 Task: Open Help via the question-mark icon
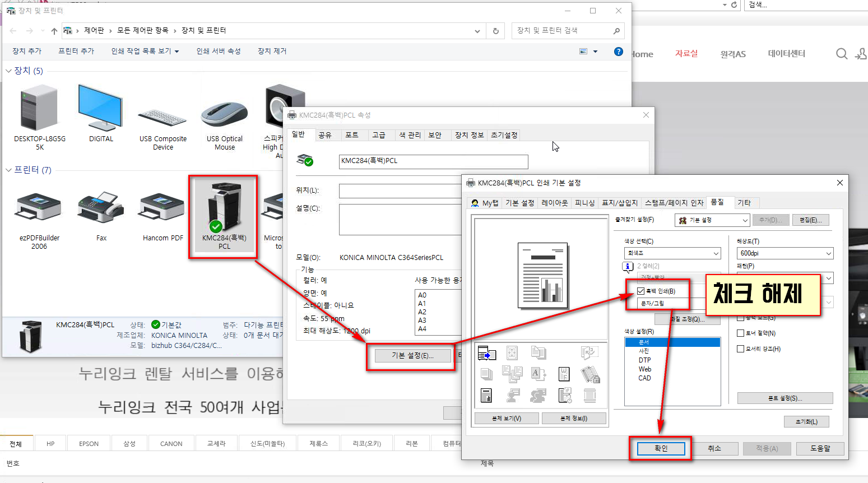[x=618, y=51]
